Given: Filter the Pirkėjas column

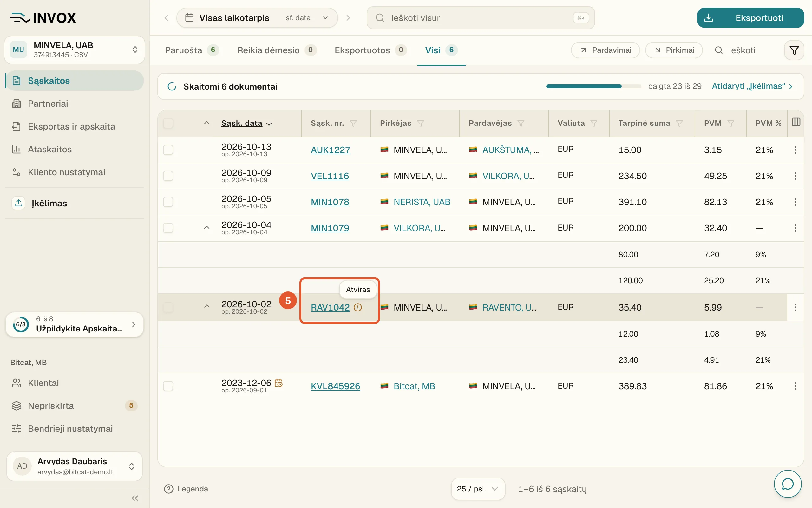Looking at the screenshot, I should pyautogui.click(x=420, y=123).
